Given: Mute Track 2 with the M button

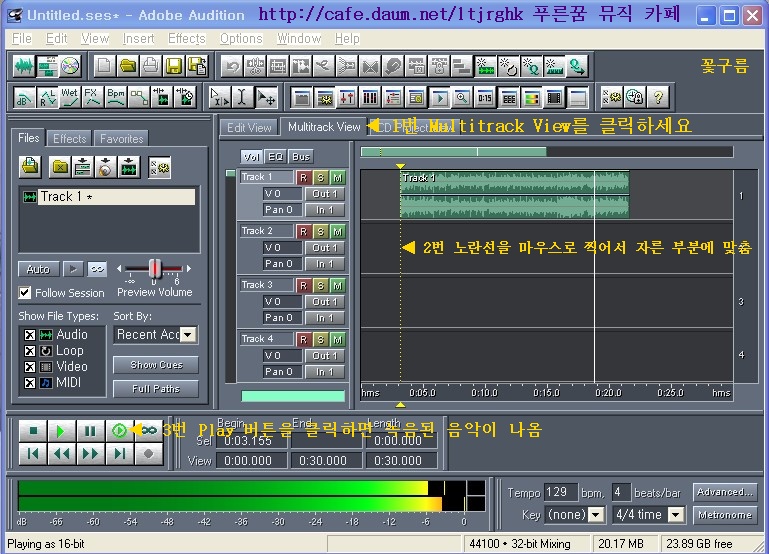Looking at the screenshot, I should [x=337, y=231].
